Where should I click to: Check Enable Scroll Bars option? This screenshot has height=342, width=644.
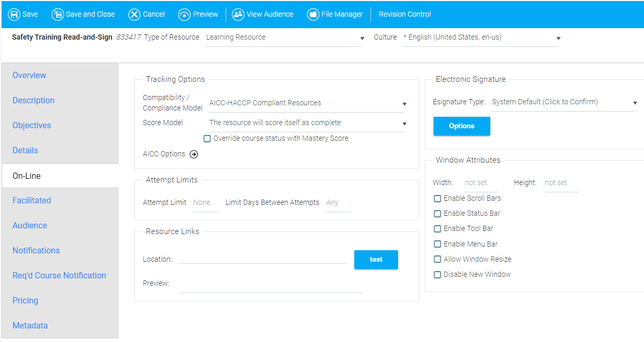[x=438, y=199]
